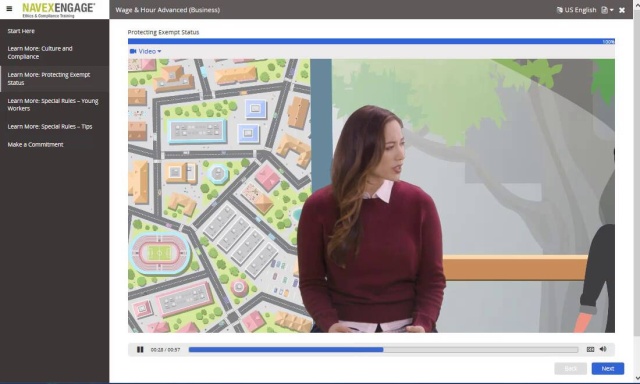Seek on the video playback progress bar
640x384 pixels.
tap(383, 350)
